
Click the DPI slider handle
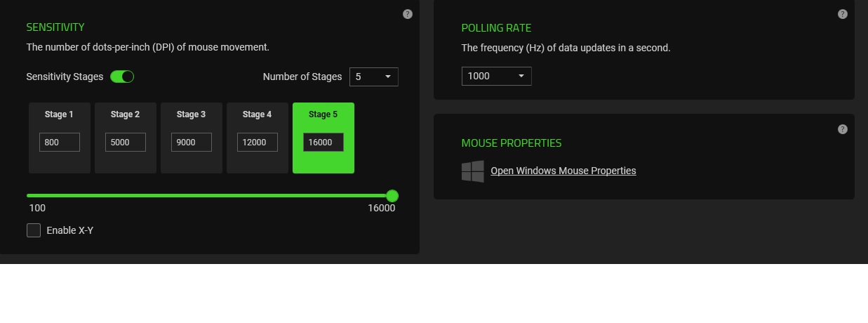(x=392, y=196)
